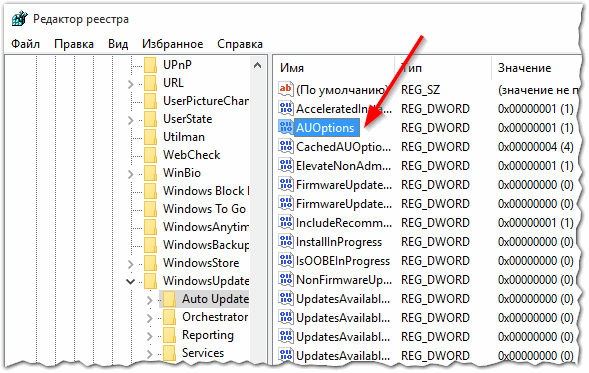Expand the URL tree node

click(130, 84)
